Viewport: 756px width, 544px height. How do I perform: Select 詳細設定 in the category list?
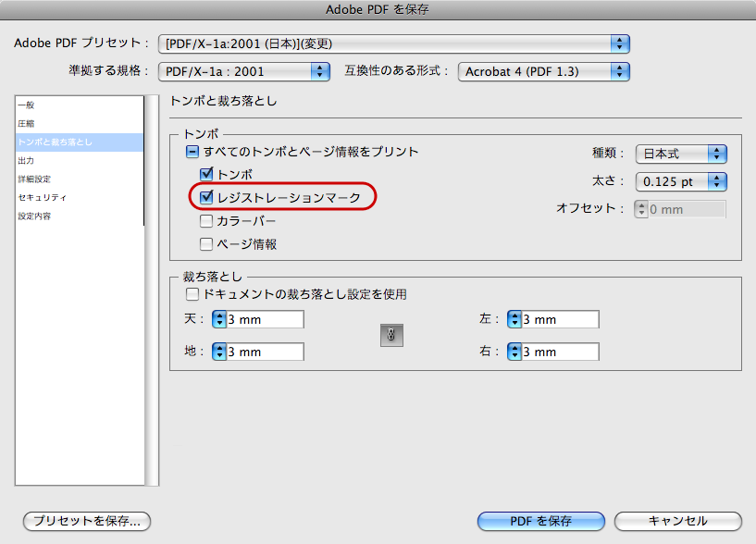[80, 179]
